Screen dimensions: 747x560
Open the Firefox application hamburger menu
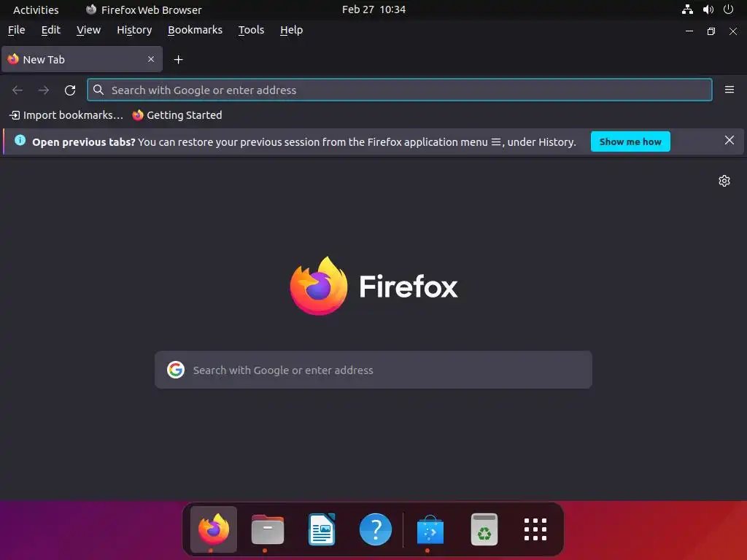coord(729,90)
